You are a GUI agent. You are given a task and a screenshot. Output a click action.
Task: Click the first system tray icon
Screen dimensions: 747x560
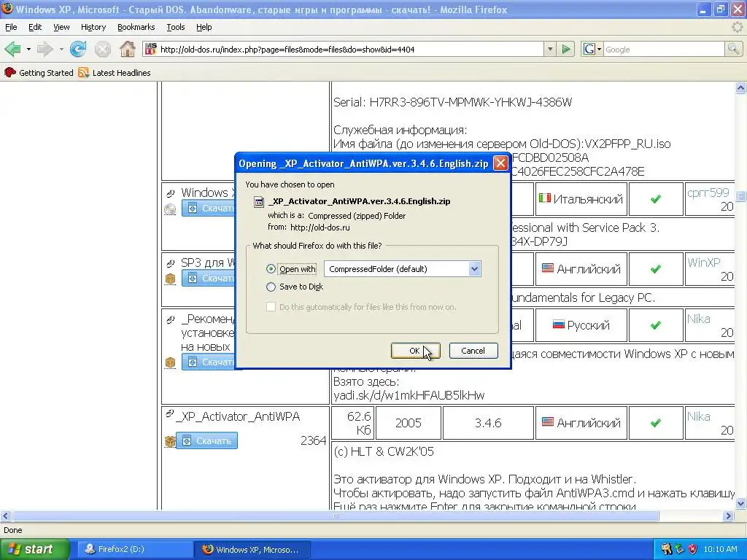667,549
